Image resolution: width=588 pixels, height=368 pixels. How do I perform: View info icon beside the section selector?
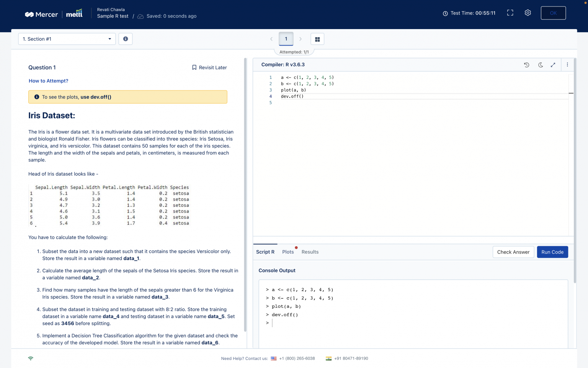click(126, 39)
